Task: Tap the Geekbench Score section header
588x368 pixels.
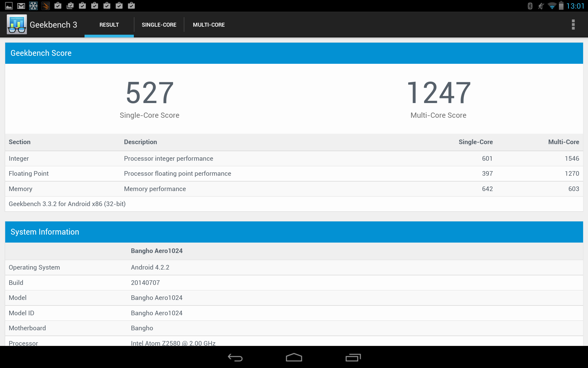Action: (x=294, y=53)
